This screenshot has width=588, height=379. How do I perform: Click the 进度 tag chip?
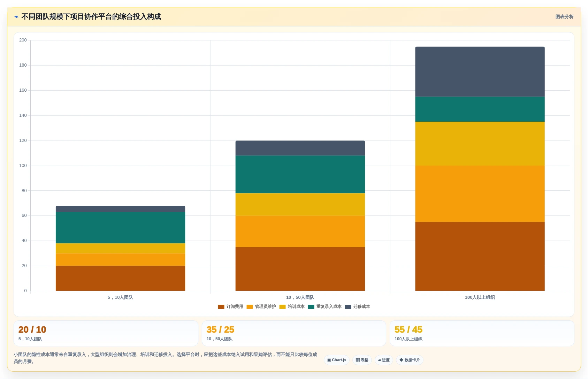pos(384,360)
